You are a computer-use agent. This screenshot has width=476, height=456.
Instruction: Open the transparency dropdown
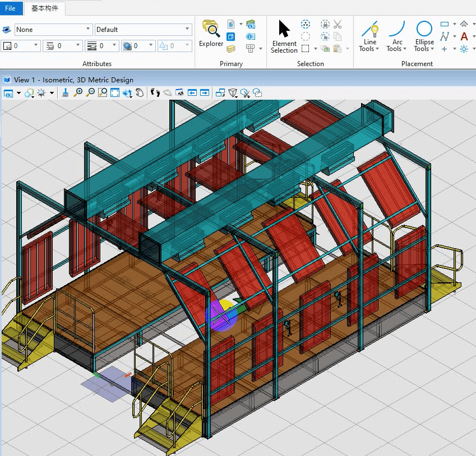coord(138,46)
